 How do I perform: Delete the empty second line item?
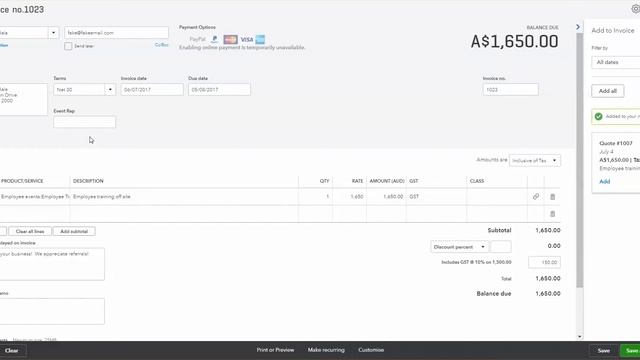pos(553,214)
